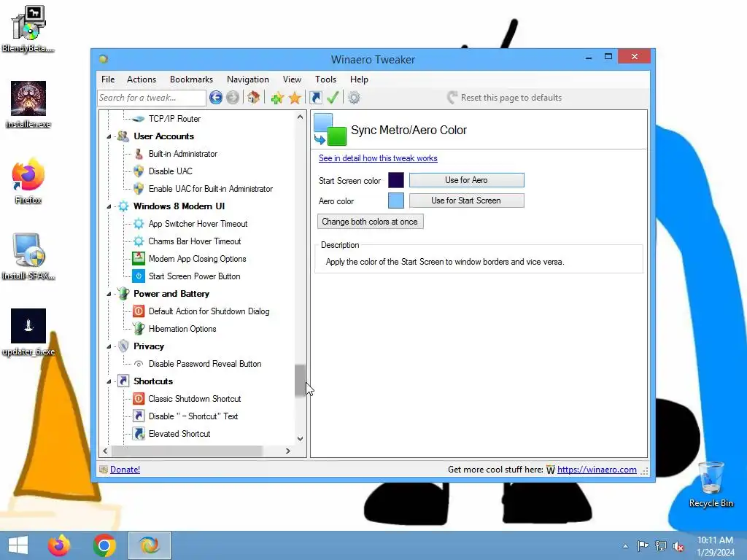Image resolution: width=747 pixels, height=560 pixels.
Task: Click the Back navigation arrow icon
Action: tap(216, 98)
